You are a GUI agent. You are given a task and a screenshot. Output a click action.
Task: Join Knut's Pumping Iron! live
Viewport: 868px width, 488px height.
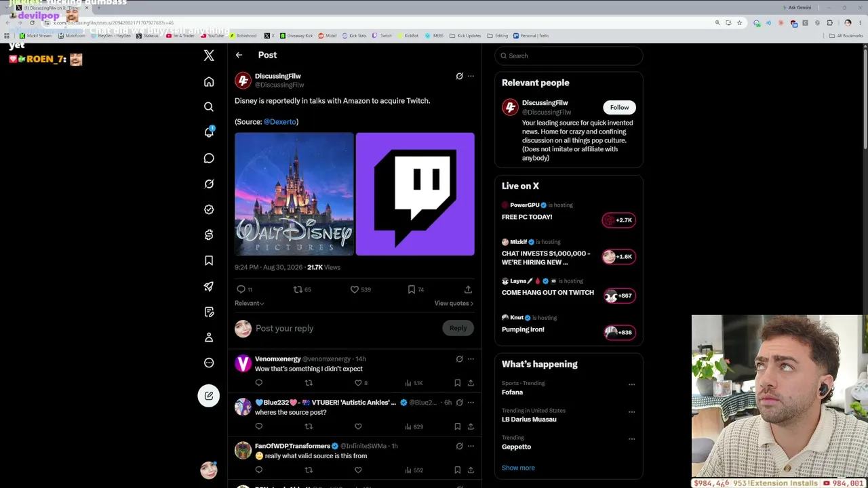[618, 332]
